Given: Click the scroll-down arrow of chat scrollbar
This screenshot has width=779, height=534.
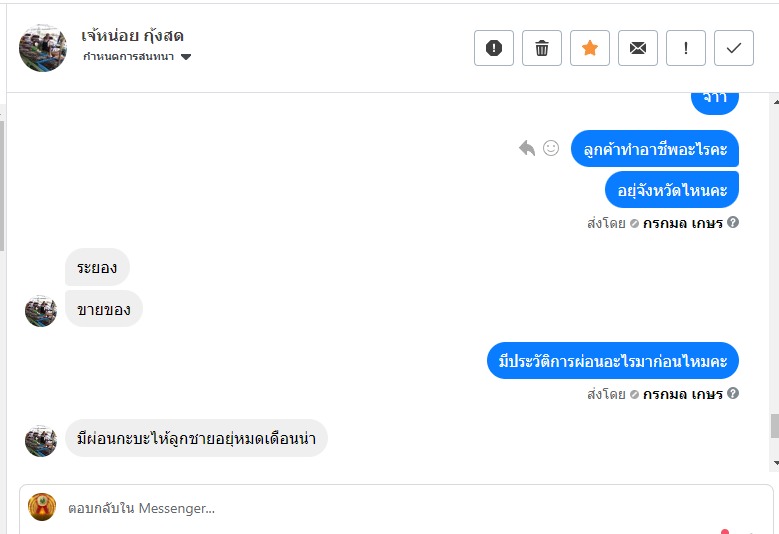Looking at the screenshot, I should 774,463.
